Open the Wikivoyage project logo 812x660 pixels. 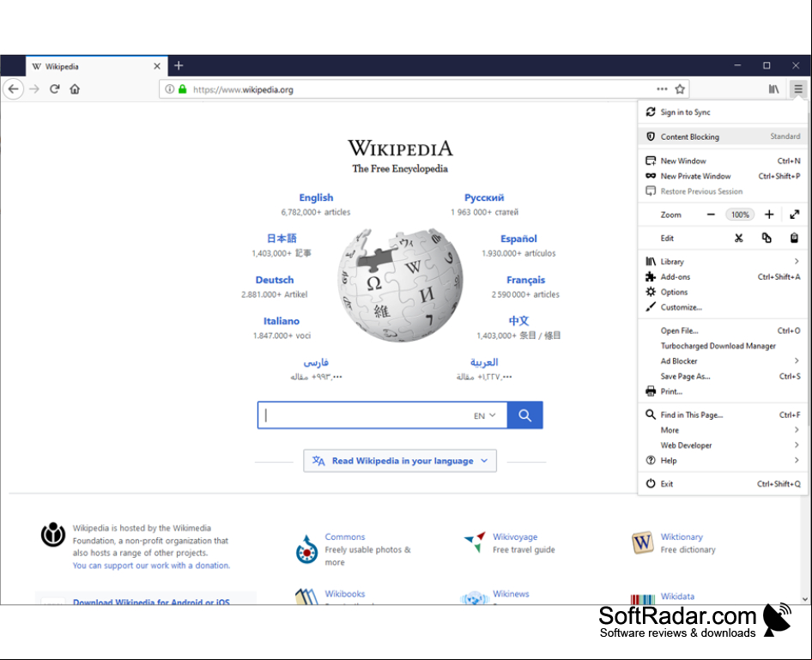(x=476, y=542)
